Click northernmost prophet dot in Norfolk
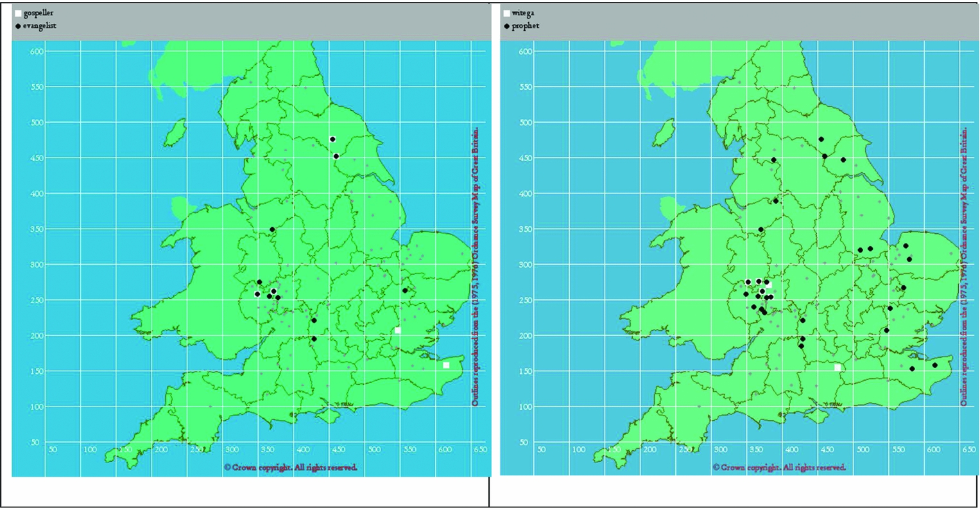The width and height of the screenshot is (980, 510). pos(906,245)
